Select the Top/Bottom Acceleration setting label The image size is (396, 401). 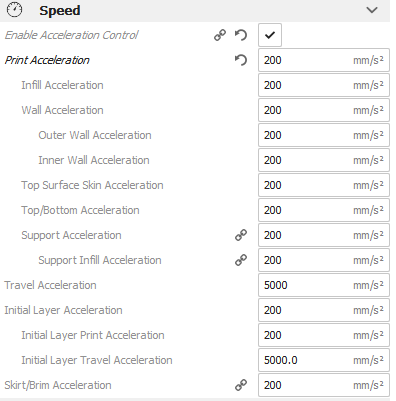click(x=80, y=210)
